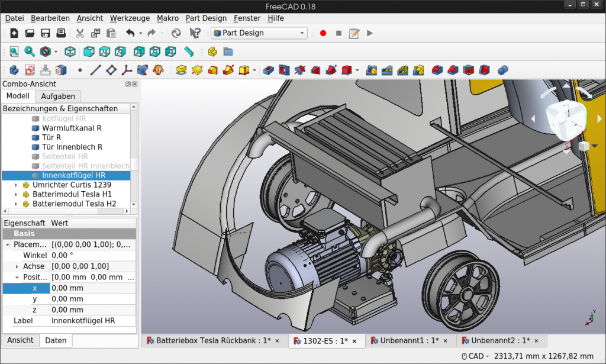Click the open file icon
This screenshot has width=606, height=364.
coord(30,33)
